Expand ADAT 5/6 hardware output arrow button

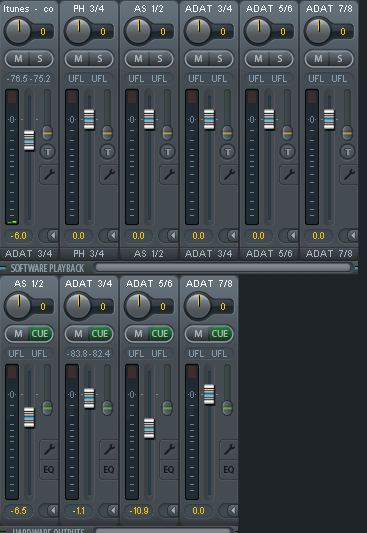pyautogui.click(x=169, y=510)
